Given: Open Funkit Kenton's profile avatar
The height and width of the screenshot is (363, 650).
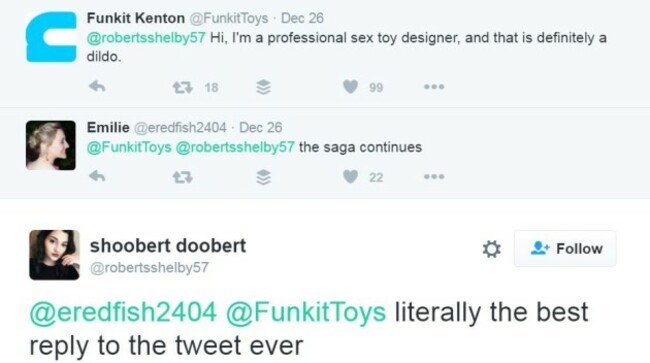Looking at the screenshot, I should pyautogui.click(x=51, y=37).
